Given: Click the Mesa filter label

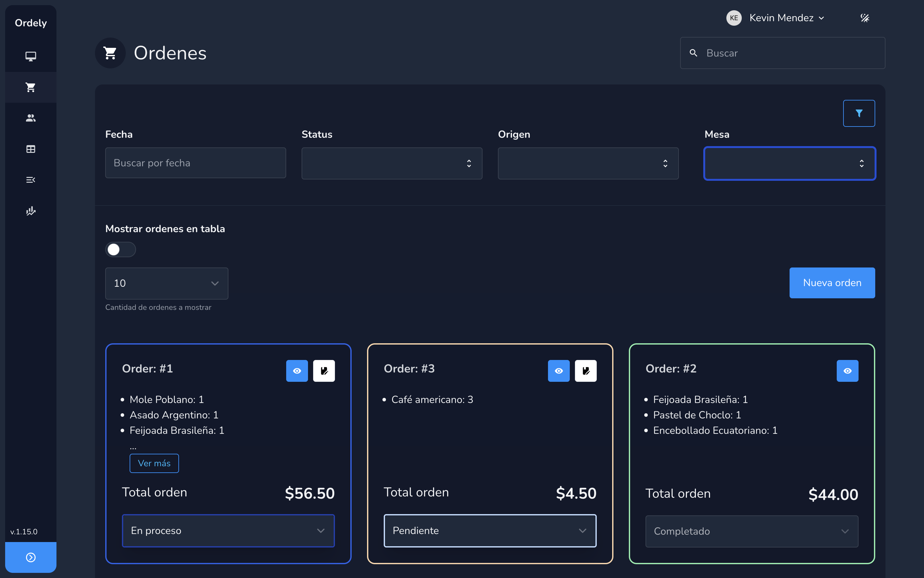Looking at the screenshot, I should [x=717, y=134].
